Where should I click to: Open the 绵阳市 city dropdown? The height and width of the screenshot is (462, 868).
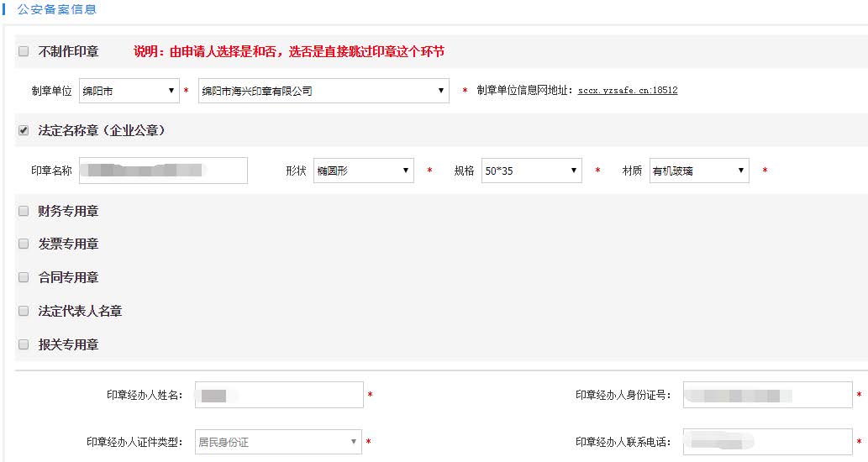point(129,91)
